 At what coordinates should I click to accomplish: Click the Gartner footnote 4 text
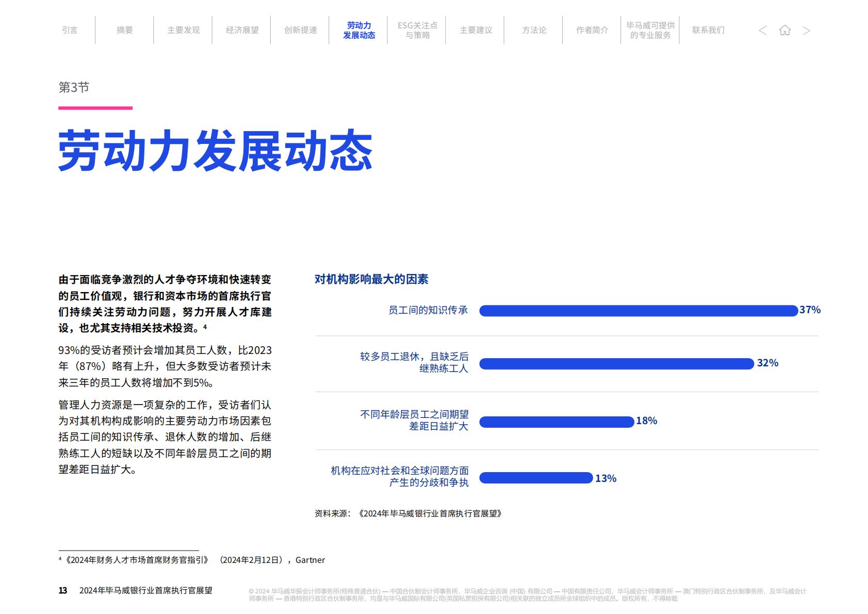[192, 560]
